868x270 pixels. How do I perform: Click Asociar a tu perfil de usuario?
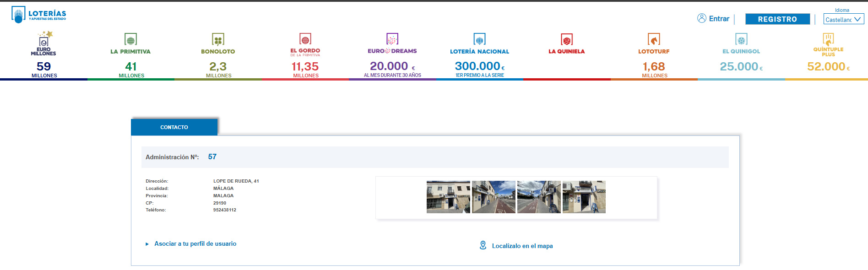pyautogui.click(x=195, y=244)
